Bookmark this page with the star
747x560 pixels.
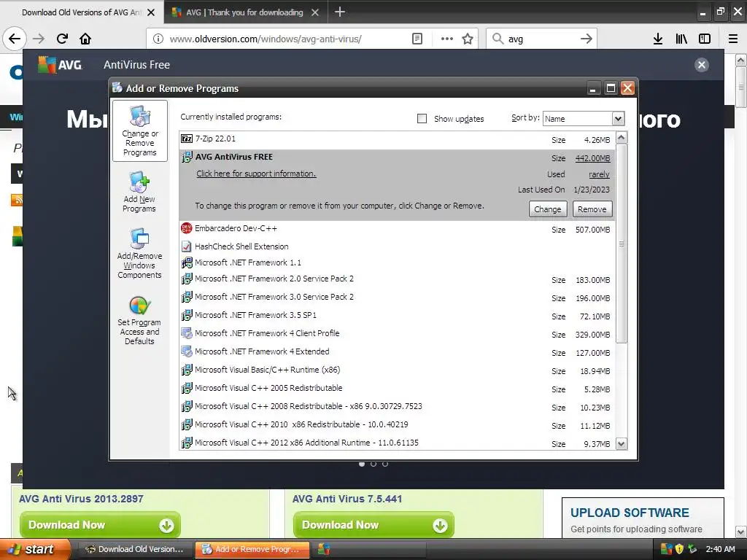pyautogui.click(x=468, y=39)
